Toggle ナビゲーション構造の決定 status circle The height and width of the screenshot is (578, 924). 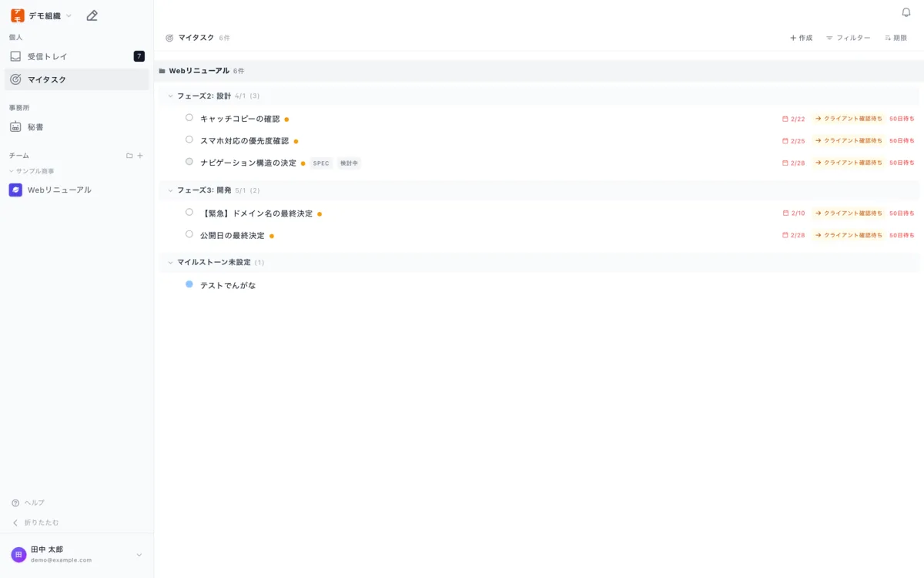coord(189,162)
